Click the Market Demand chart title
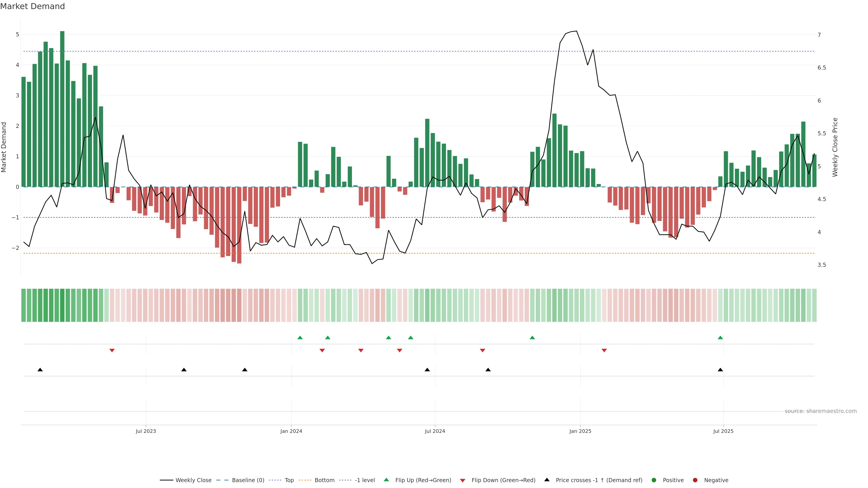Viewport: 868px width, 488px height. pyautogui.click(x=32, y=6)
